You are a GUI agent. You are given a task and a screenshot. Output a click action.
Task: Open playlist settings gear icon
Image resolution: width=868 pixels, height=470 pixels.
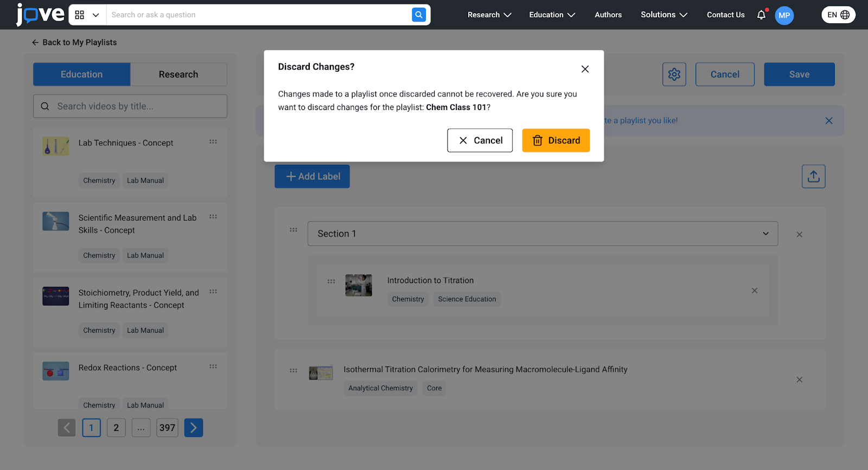click(674, 74)
